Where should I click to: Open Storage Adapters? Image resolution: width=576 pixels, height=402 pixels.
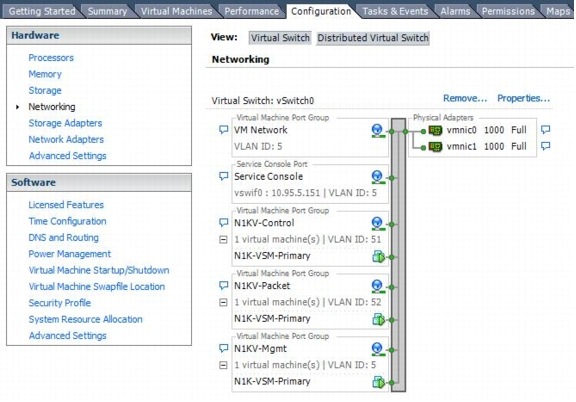tap(65, 123)
